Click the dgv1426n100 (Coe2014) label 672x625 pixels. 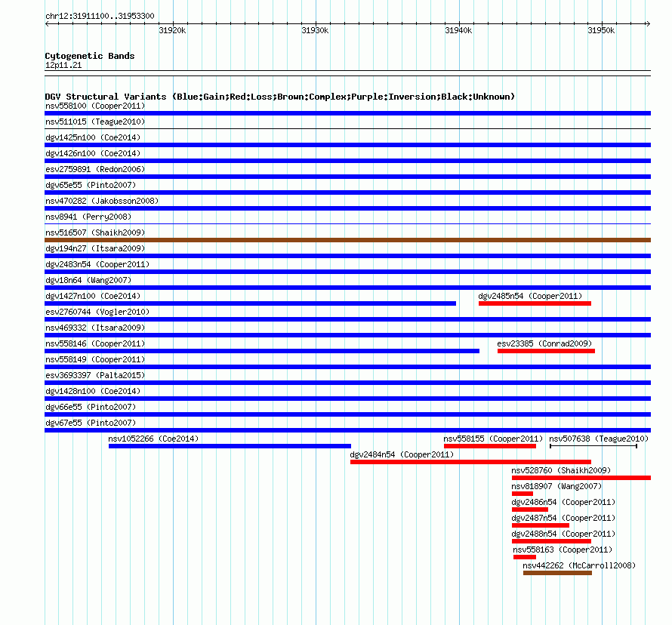pos(93,153)
